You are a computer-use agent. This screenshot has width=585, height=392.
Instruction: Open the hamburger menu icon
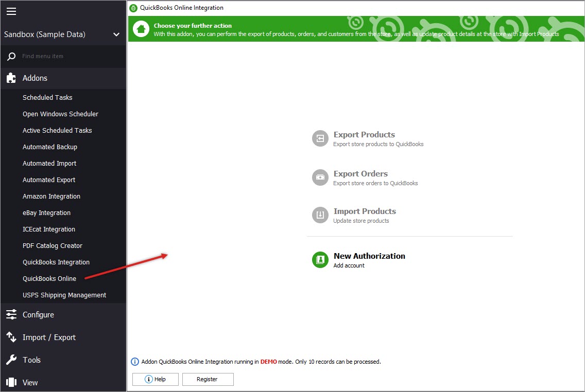11,11
